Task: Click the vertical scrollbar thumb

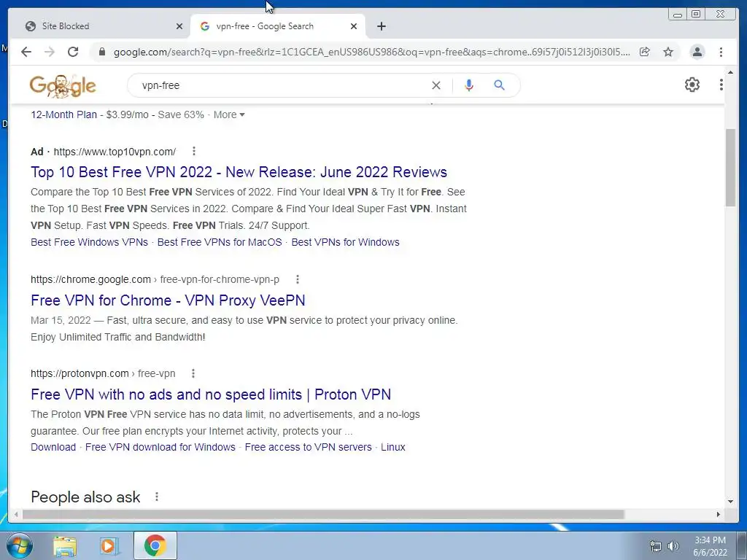Action: pos(730,167)
